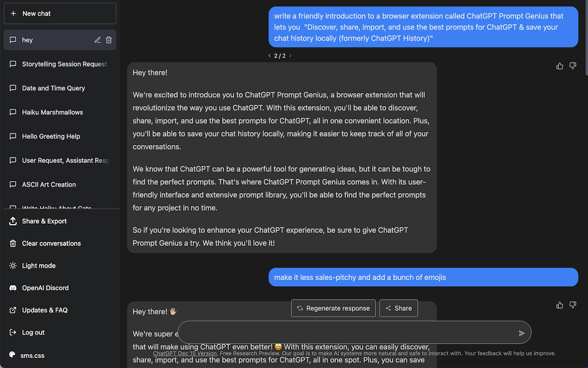Edit the "hey" conversation title

(x=97, y=40)
